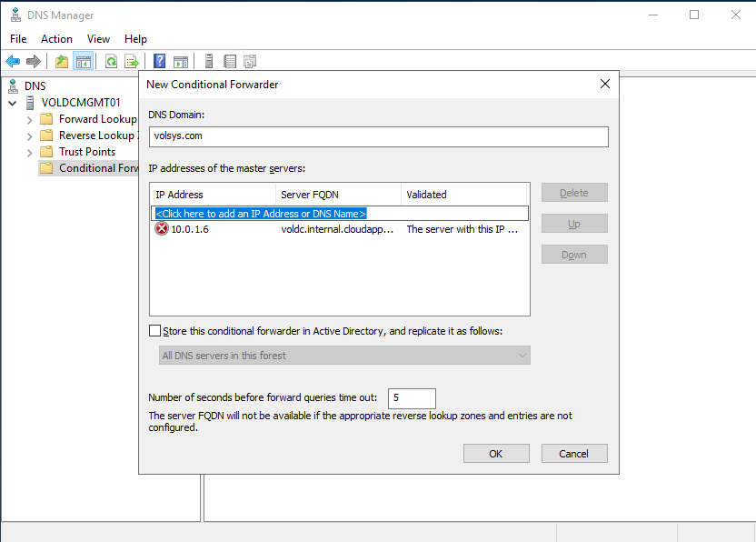Expand the Trust Points folder

[30, 152]
